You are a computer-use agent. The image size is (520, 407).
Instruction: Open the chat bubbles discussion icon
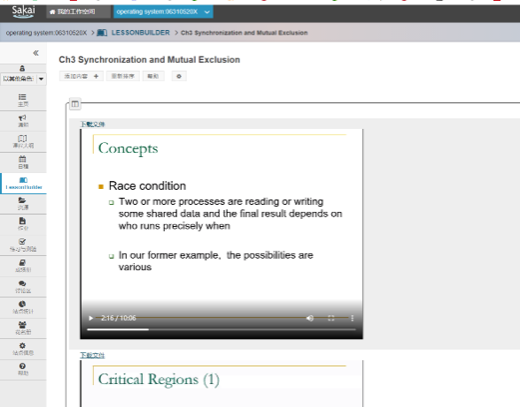click(23, 286)
